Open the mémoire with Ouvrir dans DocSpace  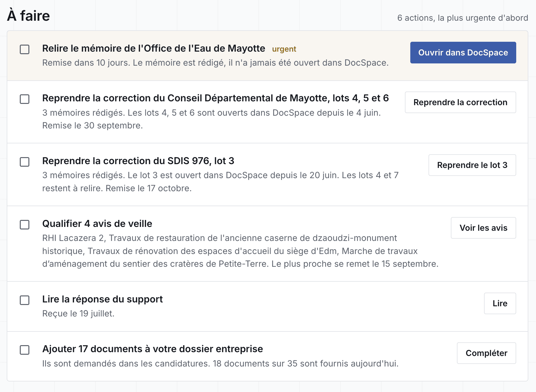click(463, 53)
